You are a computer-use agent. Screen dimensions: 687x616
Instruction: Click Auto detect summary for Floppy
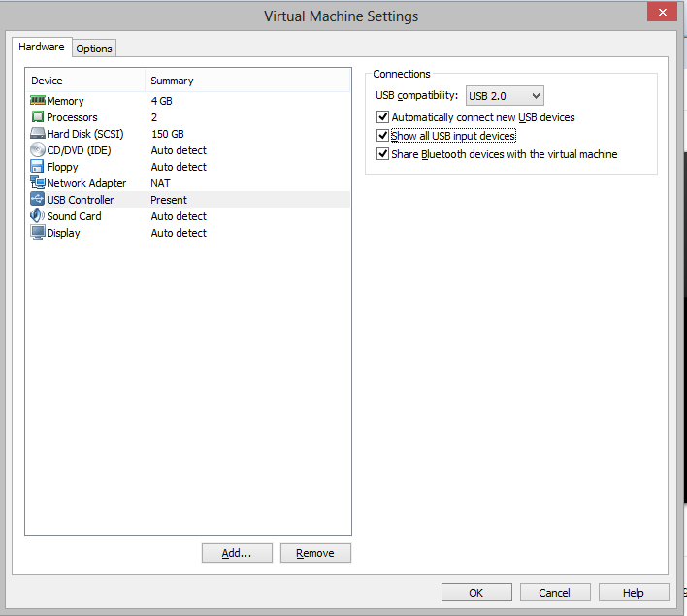coord(179,167)
